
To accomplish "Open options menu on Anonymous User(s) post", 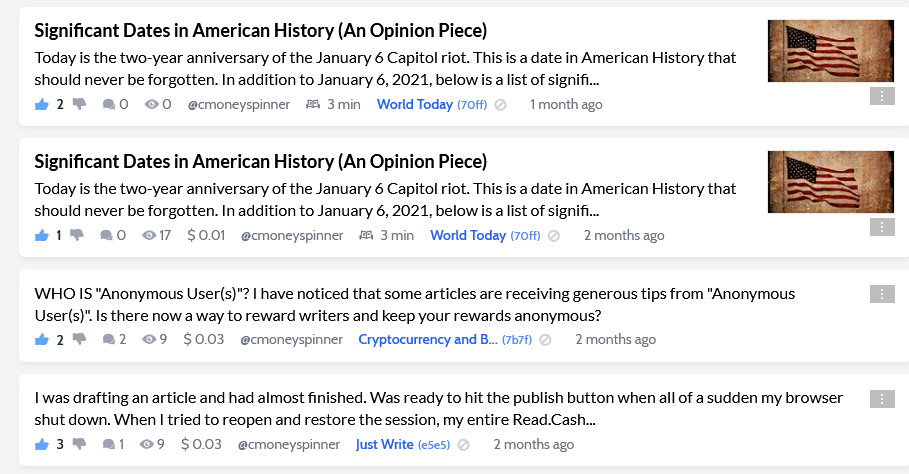I will [x=882, y=294].
